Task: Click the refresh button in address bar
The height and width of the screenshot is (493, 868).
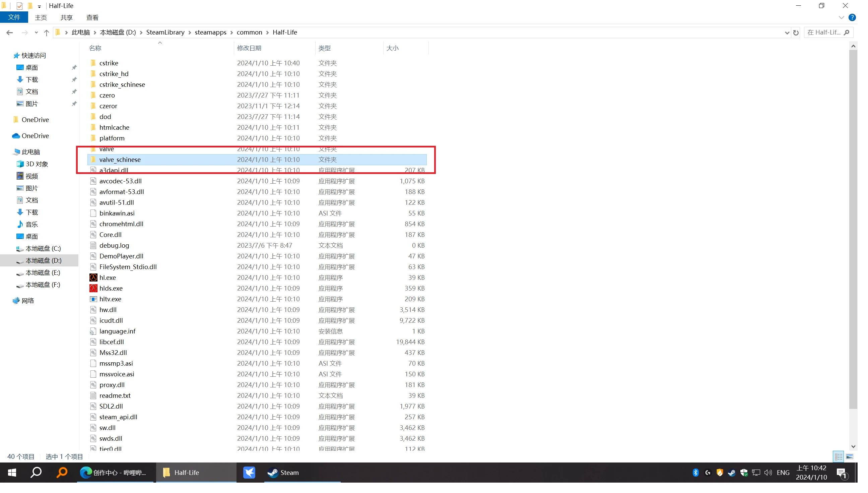Action: tap(796, 33)
